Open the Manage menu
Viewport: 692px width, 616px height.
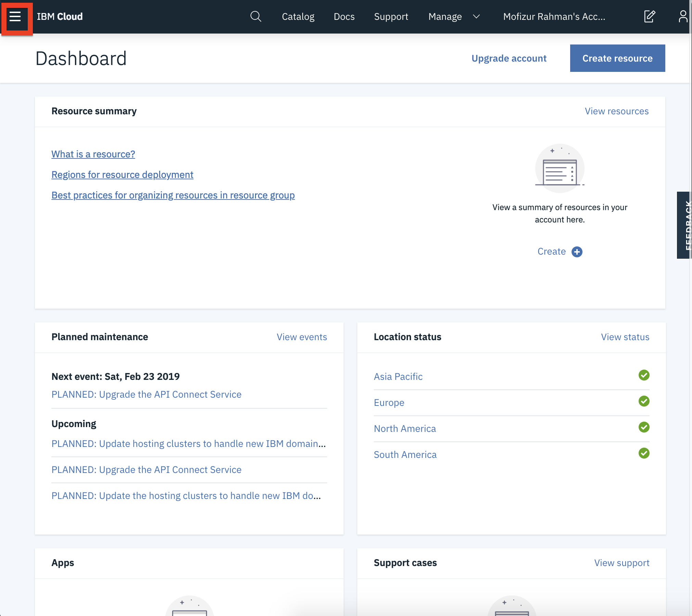click(x=445, y=16)
